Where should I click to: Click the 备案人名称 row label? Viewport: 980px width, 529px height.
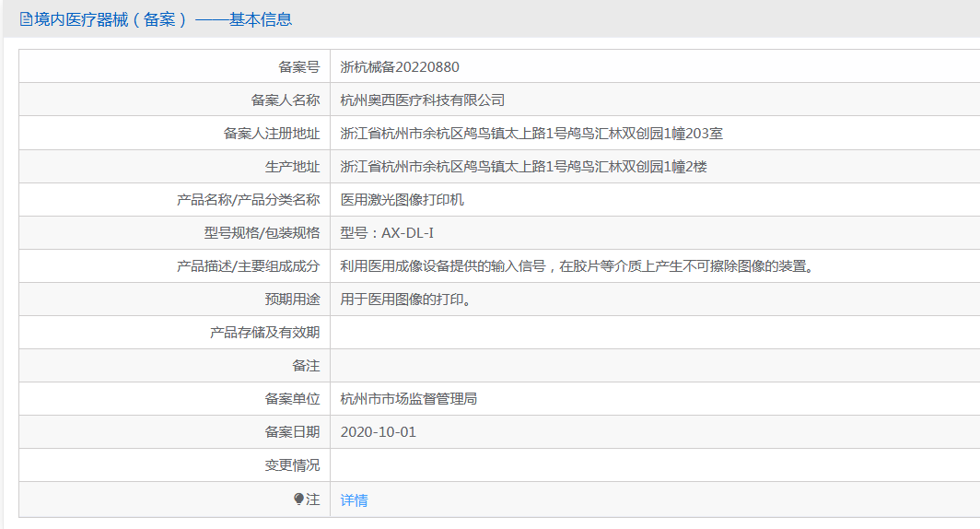285,100
